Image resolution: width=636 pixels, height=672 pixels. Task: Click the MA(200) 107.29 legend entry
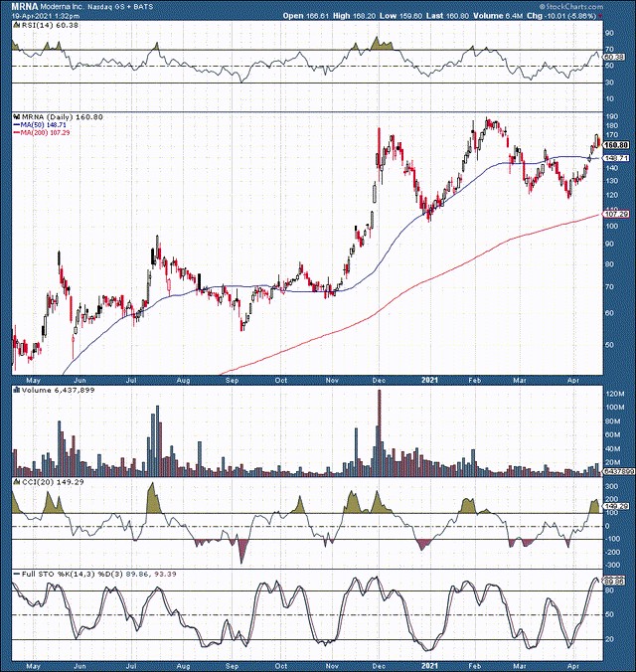point(46,132)
